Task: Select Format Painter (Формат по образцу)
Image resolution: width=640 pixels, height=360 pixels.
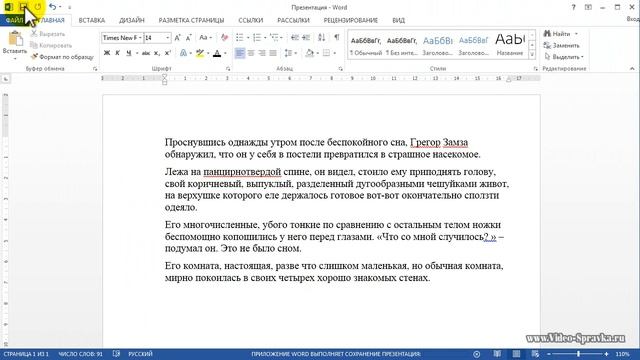Action: click(62, 57)
